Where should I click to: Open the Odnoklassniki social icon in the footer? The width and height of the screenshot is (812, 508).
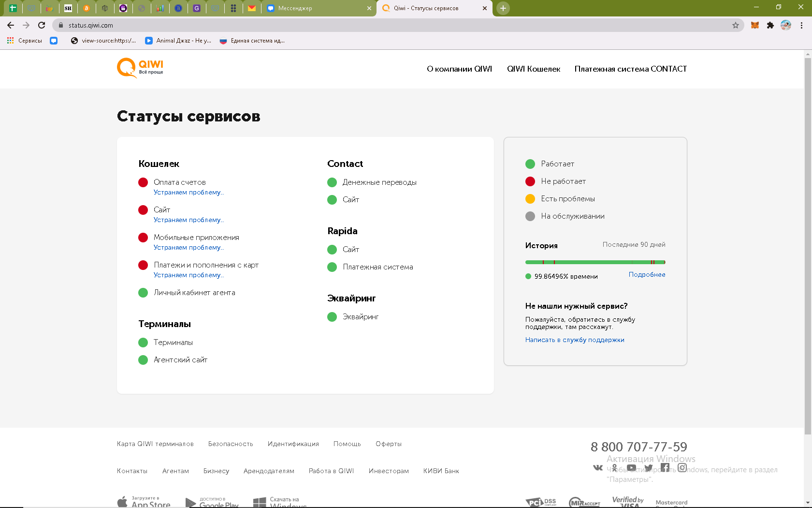point(614,468)
